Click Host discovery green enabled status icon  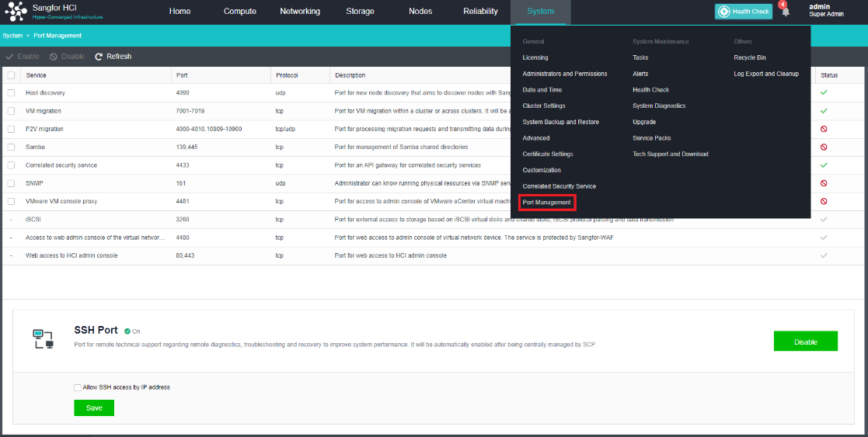[x=824, y=92]
